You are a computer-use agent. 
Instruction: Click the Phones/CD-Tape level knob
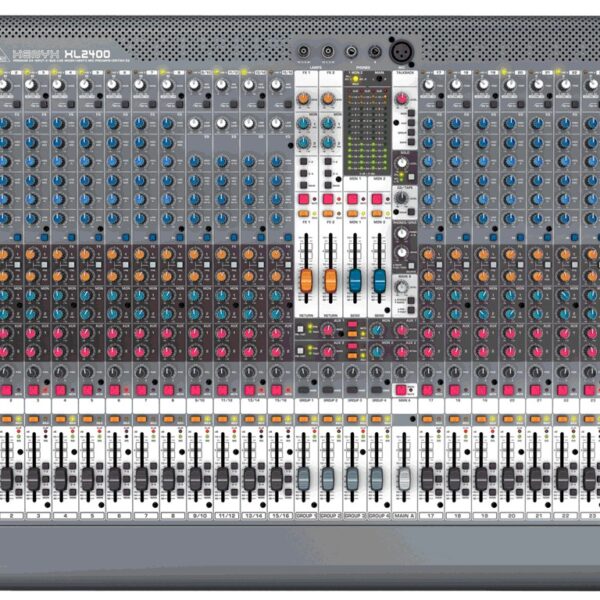(402, 198)
